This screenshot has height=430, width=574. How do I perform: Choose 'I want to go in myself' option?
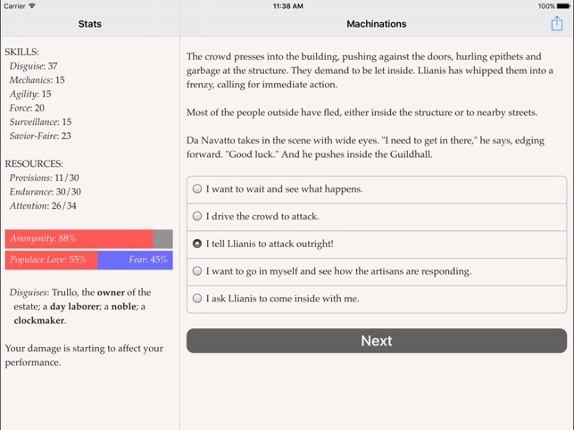(377, 272)
